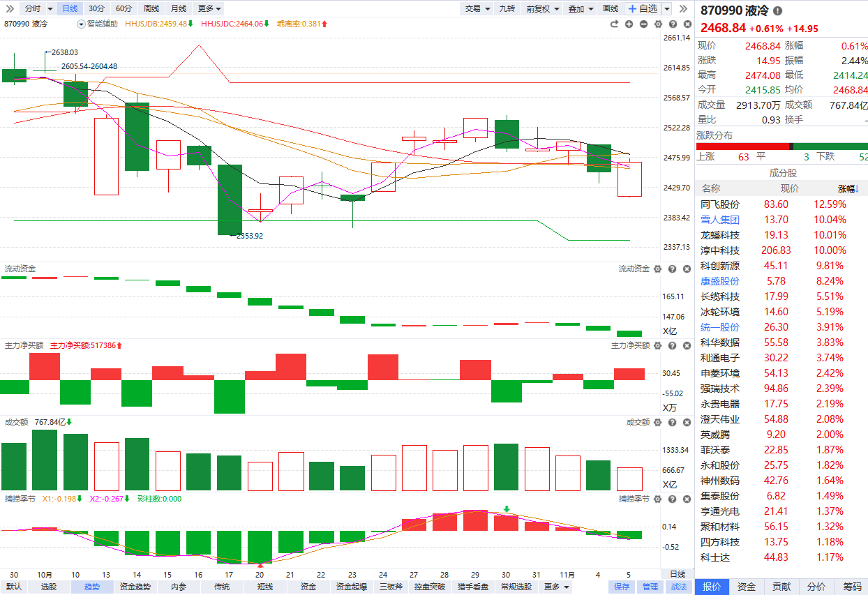Click info icon next to 870990 液冷 title
Viewport: 868px width, 595px height.
click(x=778, y=10)
